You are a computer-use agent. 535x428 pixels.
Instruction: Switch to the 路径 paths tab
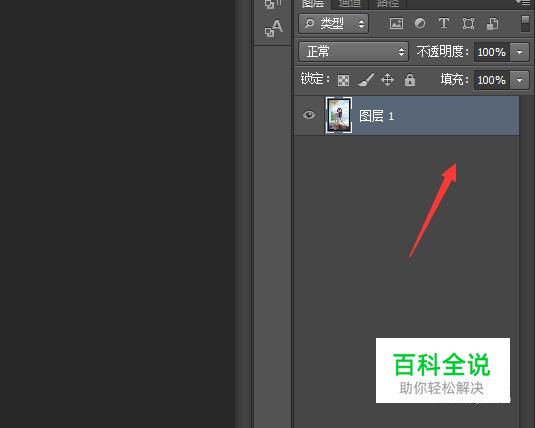pos(388,4)
